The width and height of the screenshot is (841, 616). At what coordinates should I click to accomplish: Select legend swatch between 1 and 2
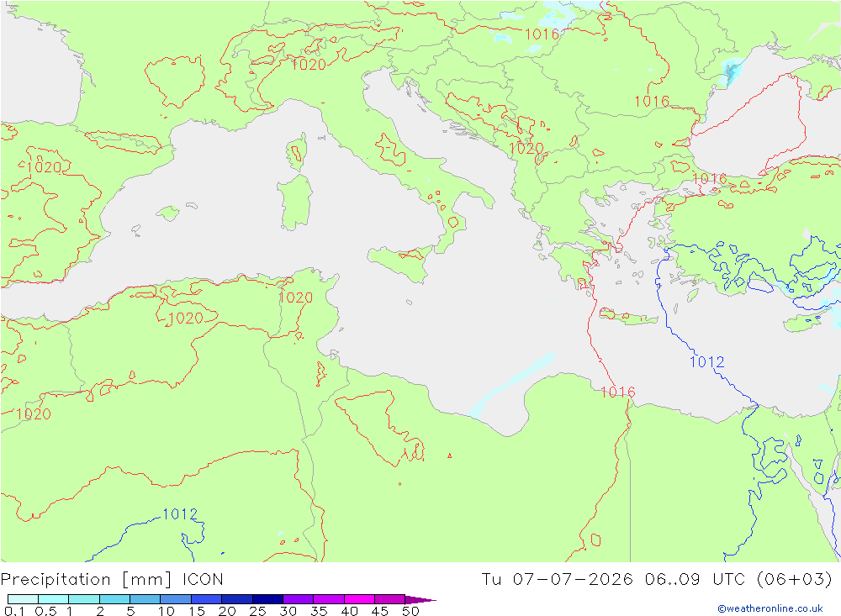click(x=84, y=599)
